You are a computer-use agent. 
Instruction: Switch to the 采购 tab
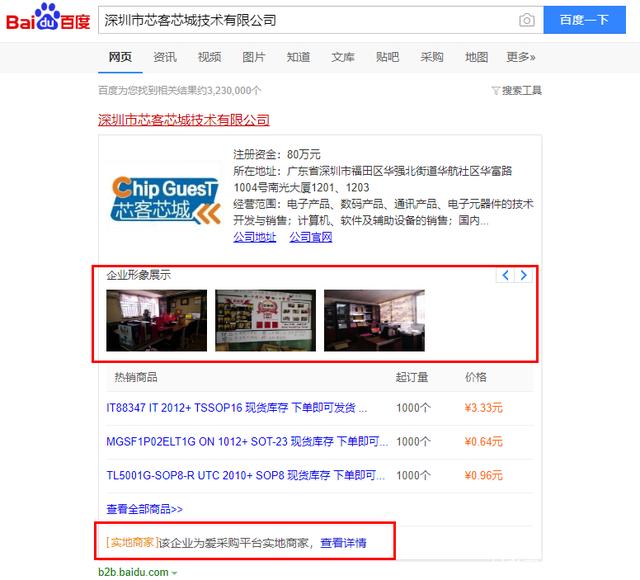(432, 57)
